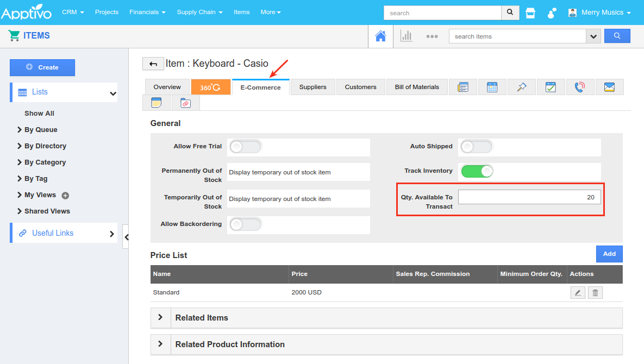Image resolution: width=644 pixels, height=364 pixels.
Task: Switch to the Customers tab
Action: 361,87
